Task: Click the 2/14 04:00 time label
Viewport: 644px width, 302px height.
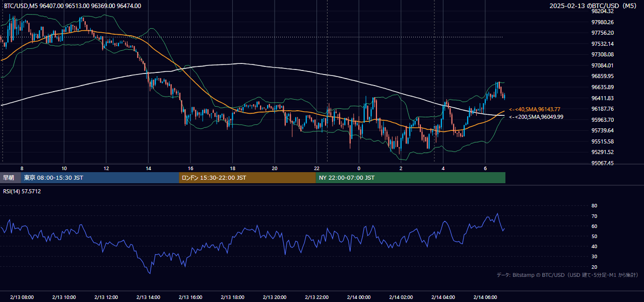Action: [x=443, y=297]
